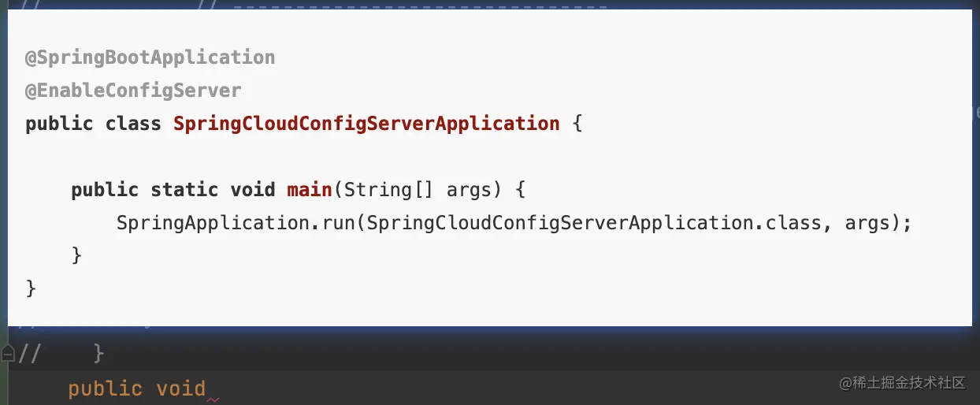Click the args argument in run call
This screenshot has width=980, height=405.
[x=867, y=224]
